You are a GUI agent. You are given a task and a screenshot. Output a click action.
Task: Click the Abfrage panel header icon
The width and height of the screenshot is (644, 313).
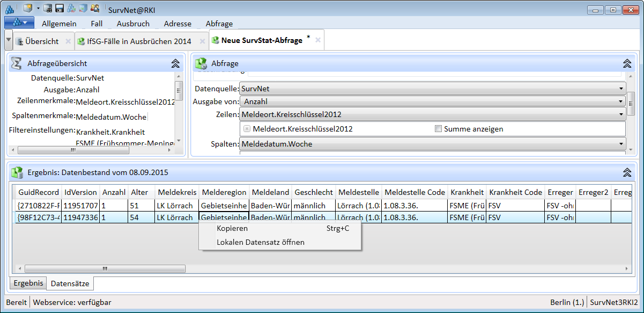tap(201, 63)
